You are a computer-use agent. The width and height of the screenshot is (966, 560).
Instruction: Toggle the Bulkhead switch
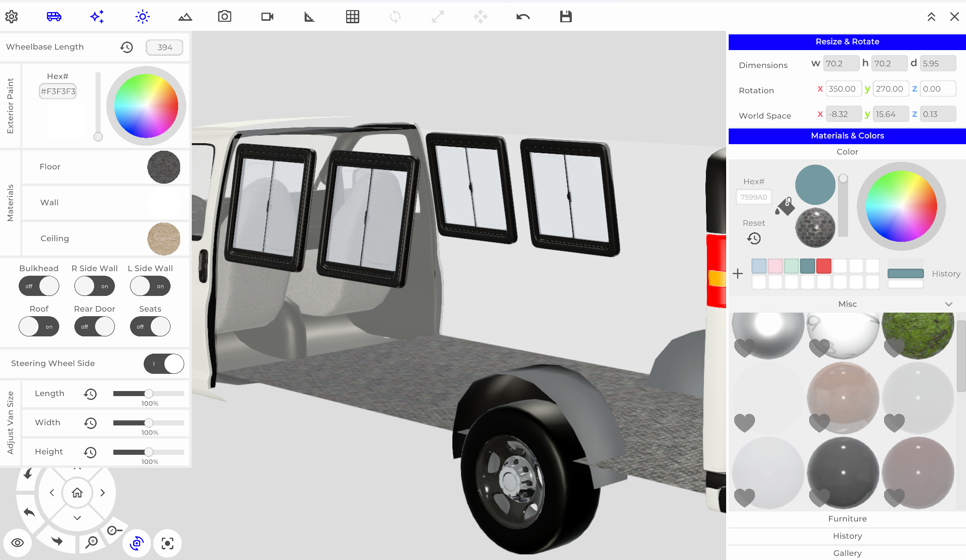[39, 286]
